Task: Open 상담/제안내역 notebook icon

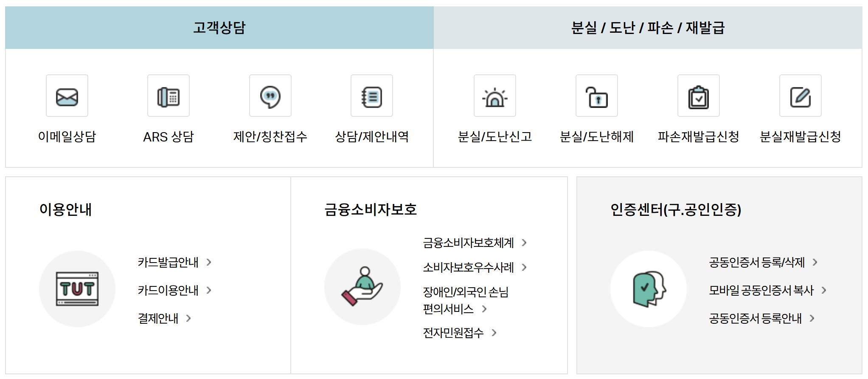Action: click(x=371, y=96)
